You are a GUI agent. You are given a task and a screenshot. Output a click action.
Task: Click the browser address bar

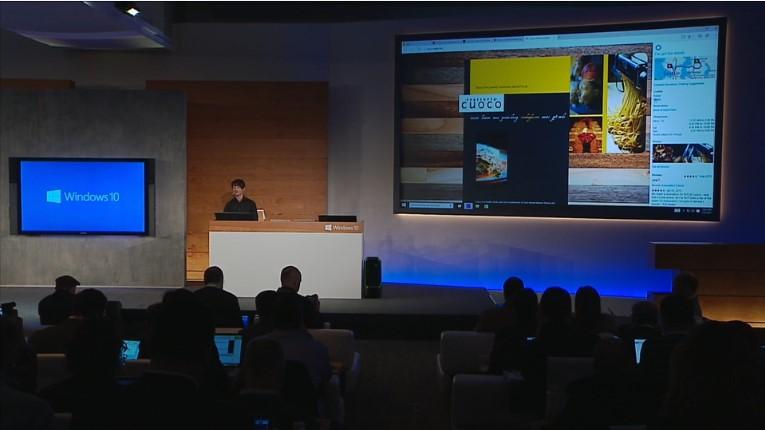click(x=527, y=48)
